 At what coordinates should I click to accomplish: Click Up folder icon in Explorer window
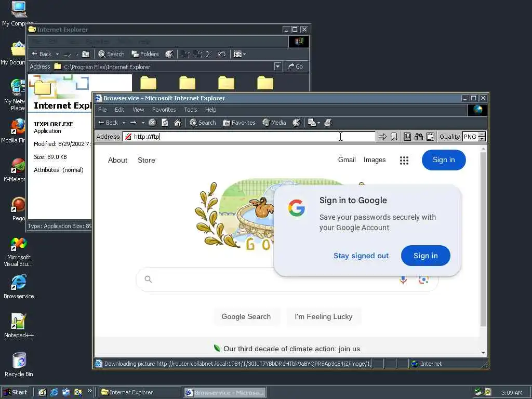tap(86, 54)
